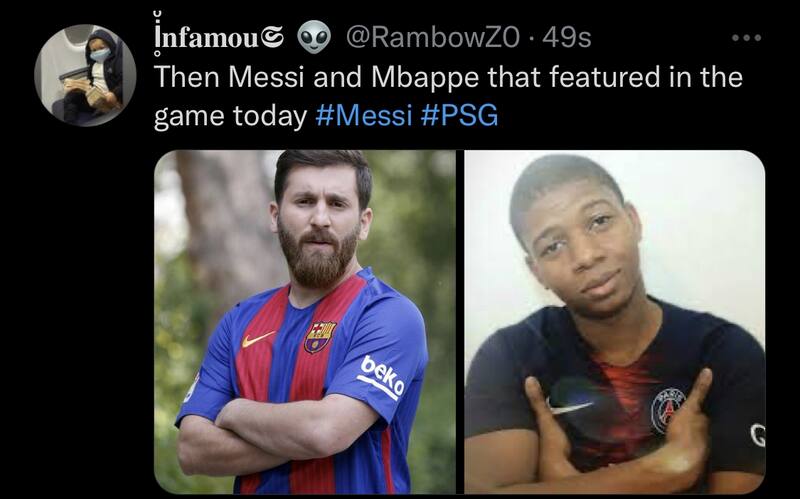
Task: Open the tweet via the 49s timestamp
Action: pyautogui.click(x=567, y=37)
